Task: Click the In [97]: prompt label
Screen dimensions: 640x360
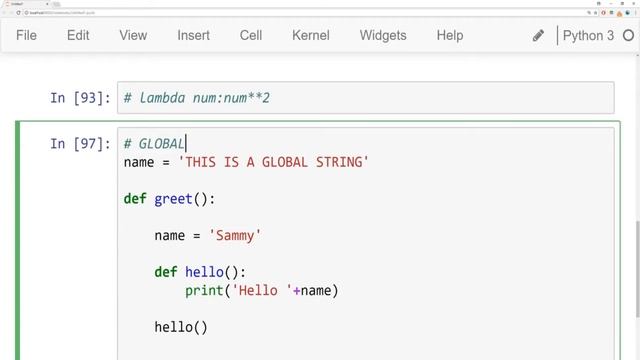Action: point(80,144)
